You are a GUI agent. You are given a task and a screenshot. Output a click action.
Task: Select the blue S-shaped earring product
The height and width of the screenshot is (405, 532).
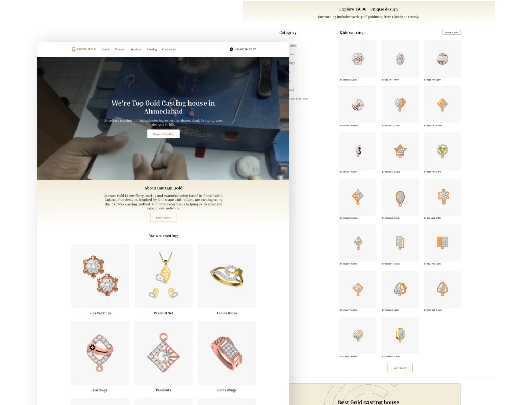[358, 151]
